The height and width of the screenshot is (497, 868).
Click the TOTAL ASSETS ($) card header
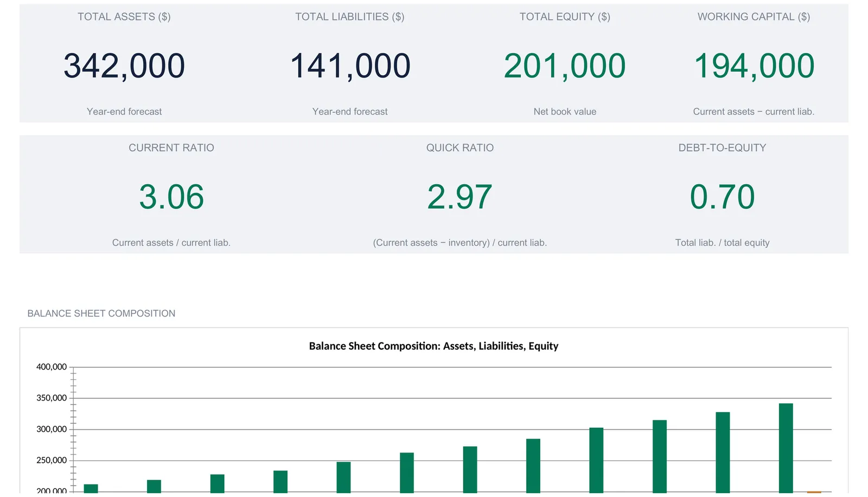124,17
